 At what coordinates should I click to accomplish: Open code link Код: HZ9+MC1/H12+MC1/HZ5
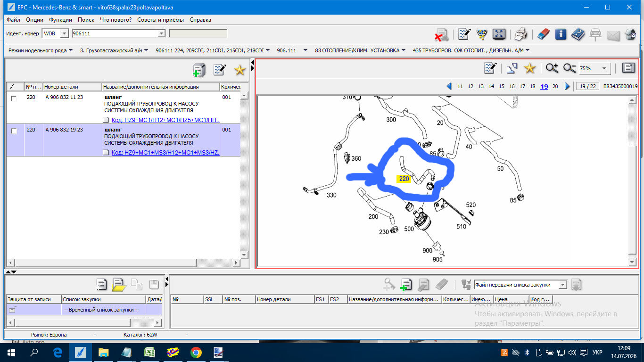click(x=165, y=120)
